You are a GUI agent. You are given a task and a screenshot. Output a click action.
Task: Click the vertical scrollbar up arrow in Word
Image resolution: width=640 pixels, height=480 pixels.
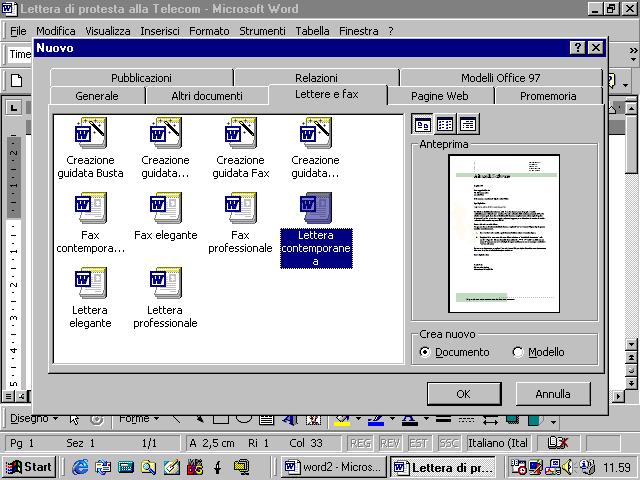click(631, 108)
